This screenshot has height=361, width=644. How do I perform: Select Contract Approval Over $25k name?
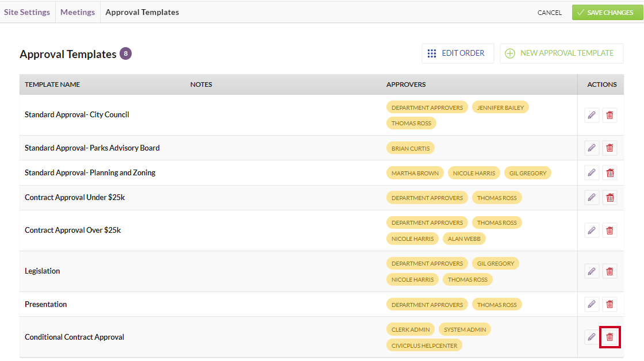[72, 231]
